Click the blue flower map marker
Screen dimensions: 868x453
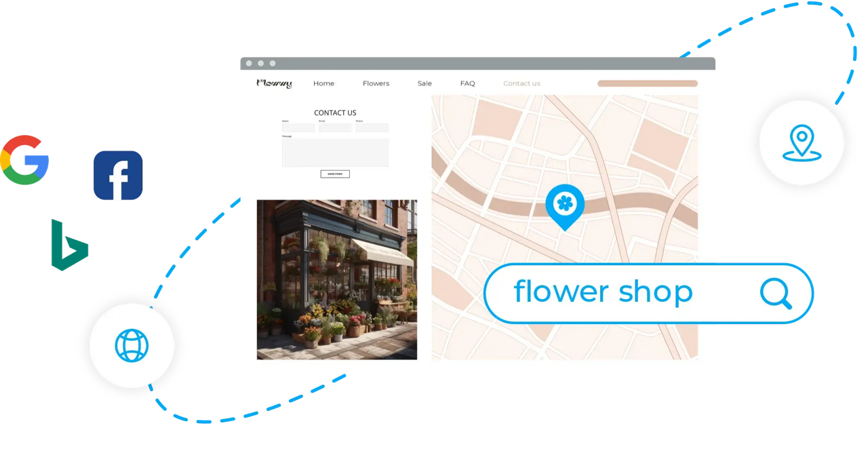(x=565, y=207)
